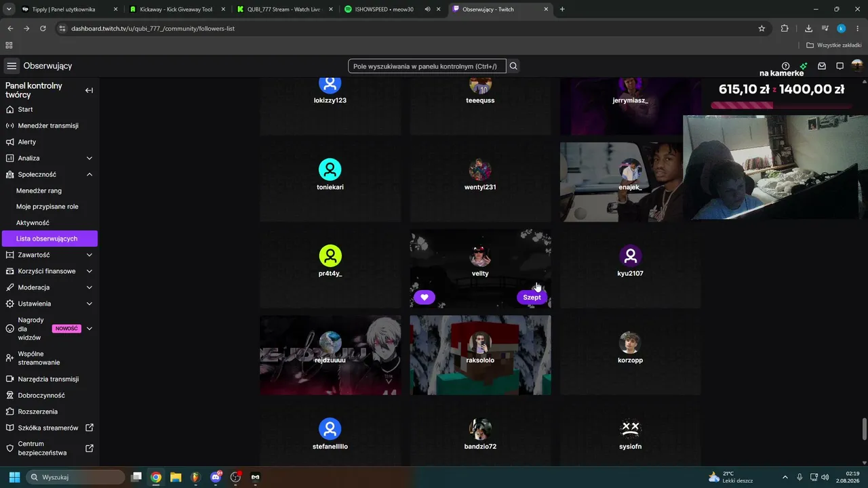Click the Chrome address bar URL
The image size is (868, 488).
coord(153,28)
